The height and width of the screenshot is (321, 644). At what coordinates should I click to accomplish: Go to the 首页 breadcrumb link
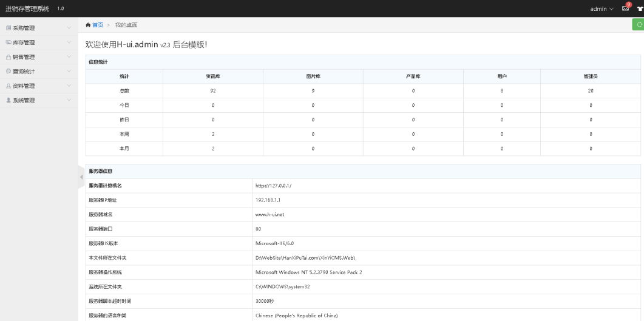(x=97, y=25)
